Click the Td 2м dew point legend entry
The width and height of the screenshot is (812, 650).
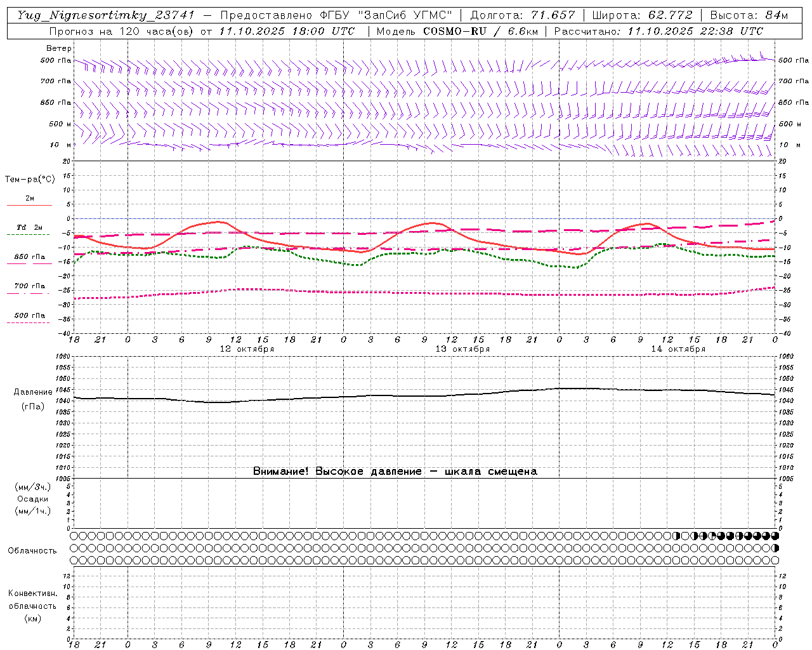[x=29, y=227]
